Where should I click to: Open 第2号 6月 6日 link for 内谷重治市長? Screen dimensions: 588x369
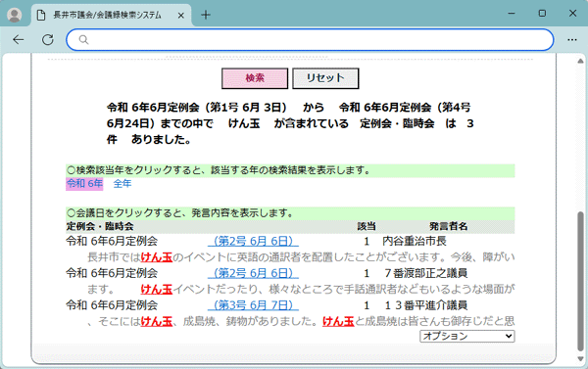pos(253,241)
